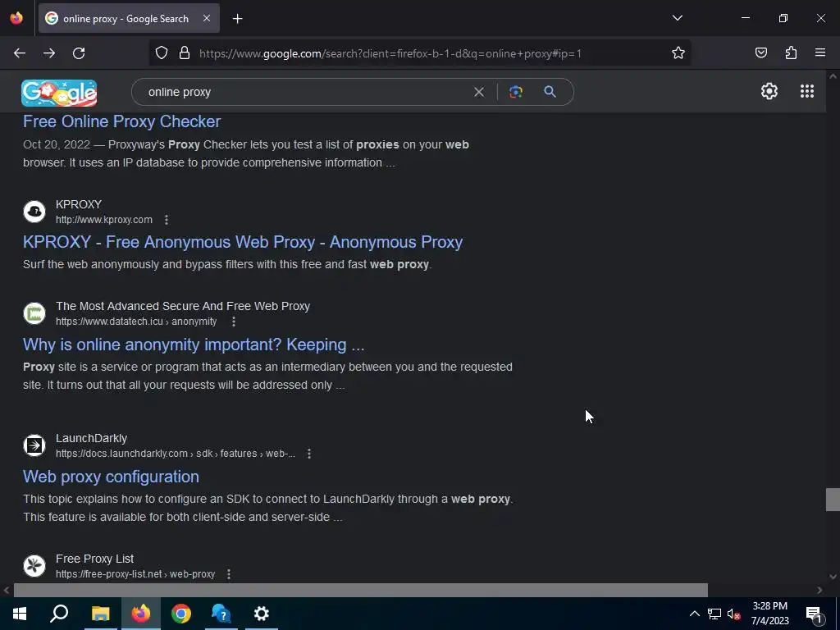This screenshot has height=630, width=840.
Task: Click the horizontal scrollbar thumb
Action: pos(361,590)
